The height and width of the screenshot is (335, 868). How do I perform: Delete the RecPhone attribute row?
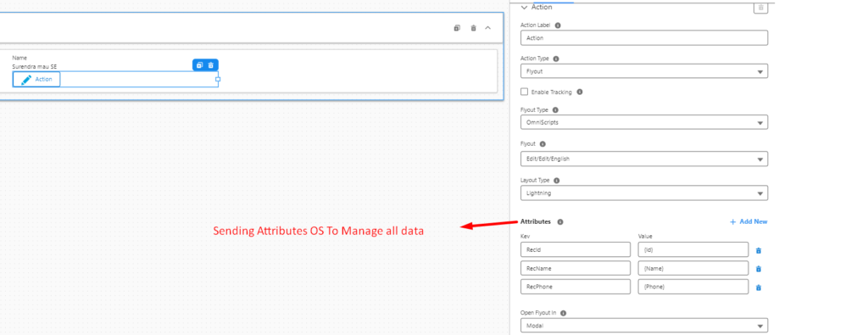759,288
